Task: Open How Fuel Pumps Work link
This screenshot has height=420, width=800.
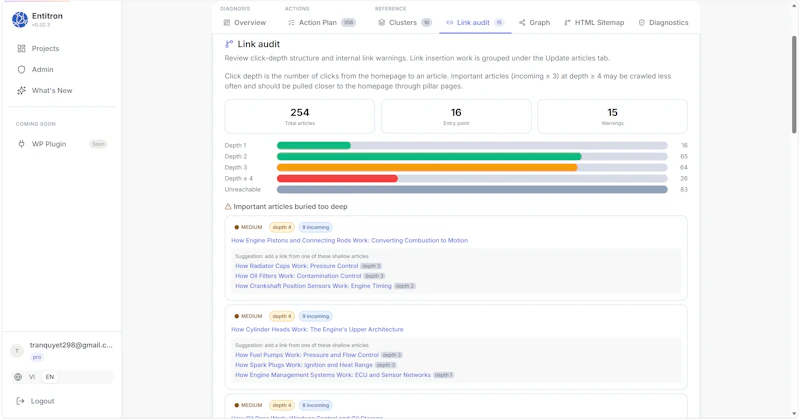Action: coord(307,355)
